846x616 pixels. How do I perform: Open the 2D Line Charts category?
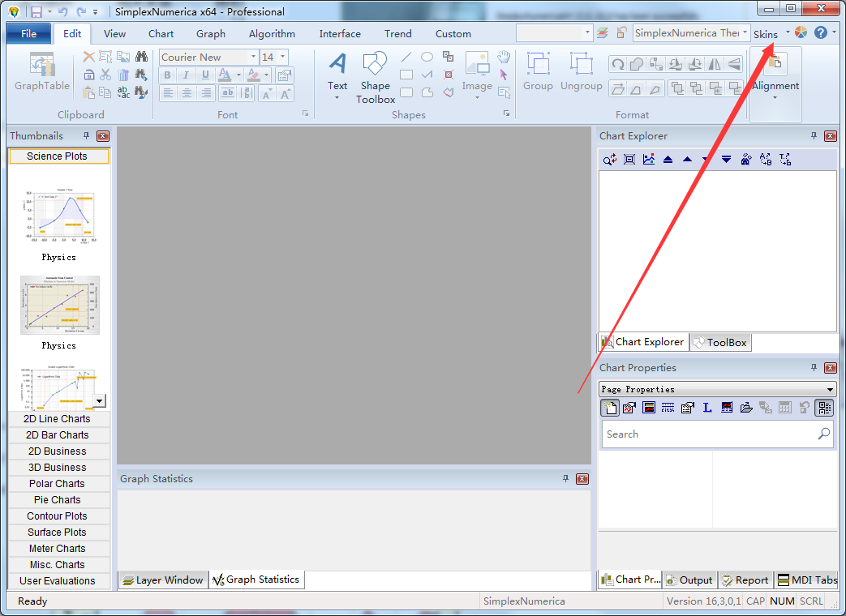[57, 419]
